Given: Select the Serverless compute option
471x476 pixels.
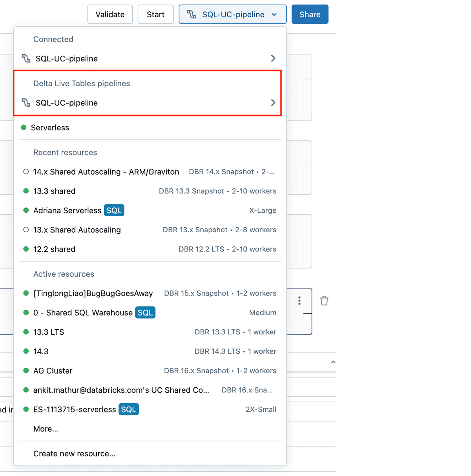Looking at the screenshot, I should point(50,128).
